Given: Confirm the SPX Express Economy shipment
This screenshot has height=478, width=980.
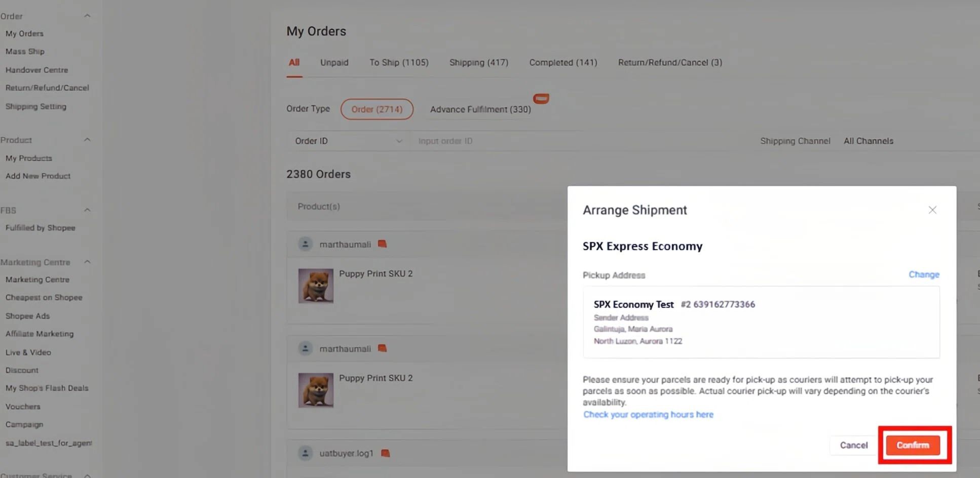Looking at the screenshot, I should 913,445.
